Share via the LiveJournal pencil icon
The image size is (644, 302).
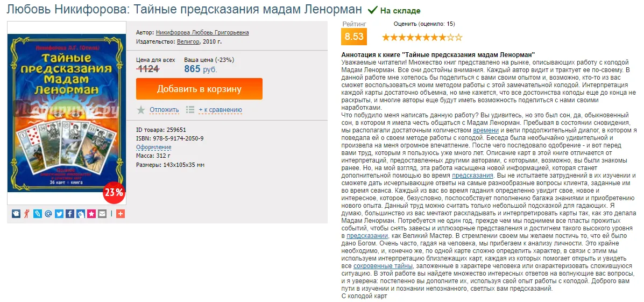click(37, 214)
